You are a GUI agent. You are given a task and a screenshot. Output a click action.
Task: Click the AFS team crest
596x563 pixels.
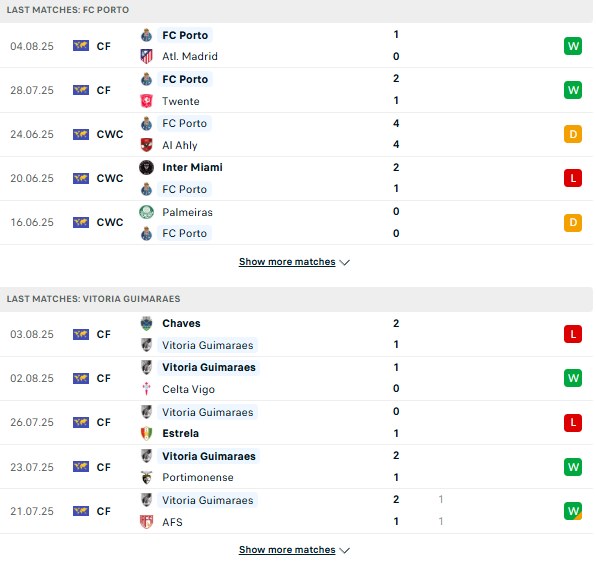[x=146, y=522]
